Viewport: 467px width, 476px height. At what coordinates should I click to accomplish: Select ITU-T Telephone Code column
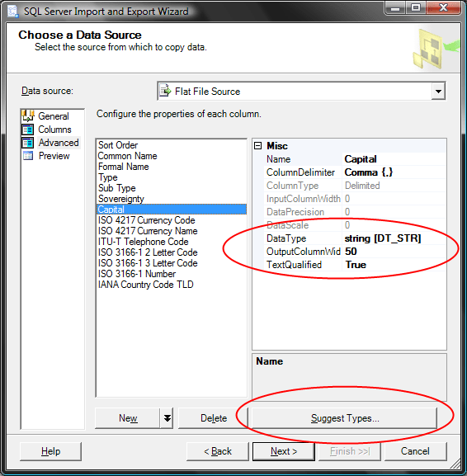172,242
